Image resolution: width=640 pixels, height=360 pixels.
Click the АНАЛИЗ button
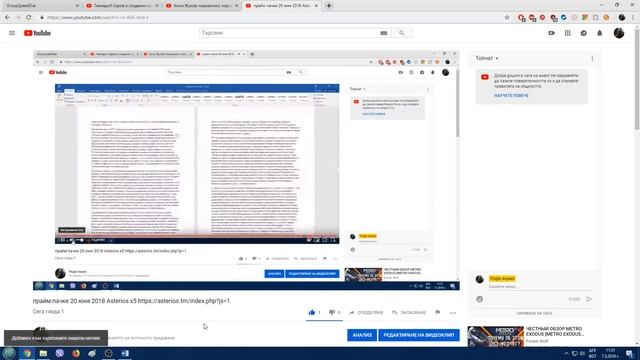coord(362,335)
